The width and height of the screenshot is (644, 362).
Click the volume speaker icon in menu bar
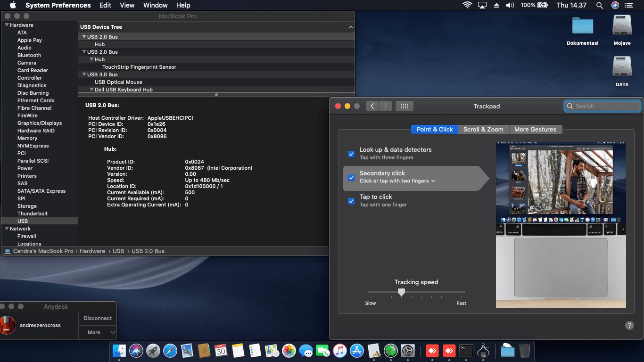510,5
